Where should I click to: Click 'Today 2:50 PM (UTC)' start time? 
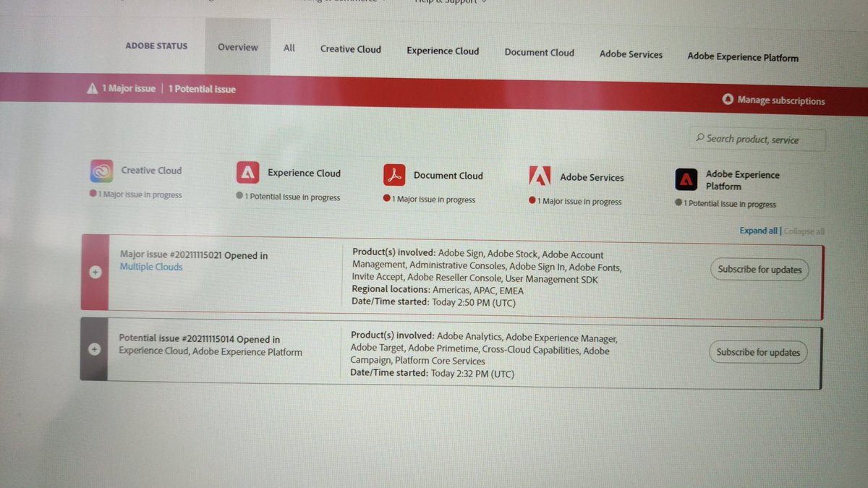tap(474, 302)
